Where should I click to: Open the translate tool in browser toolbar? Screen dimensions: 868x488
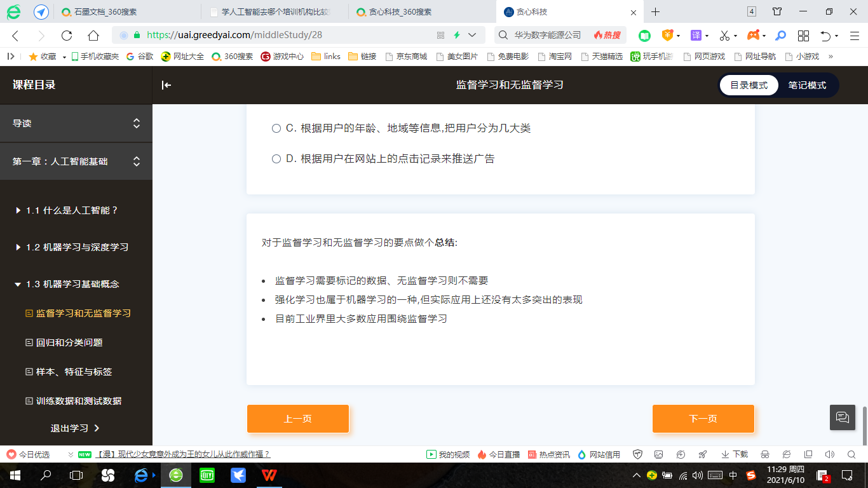click(696, 36)
